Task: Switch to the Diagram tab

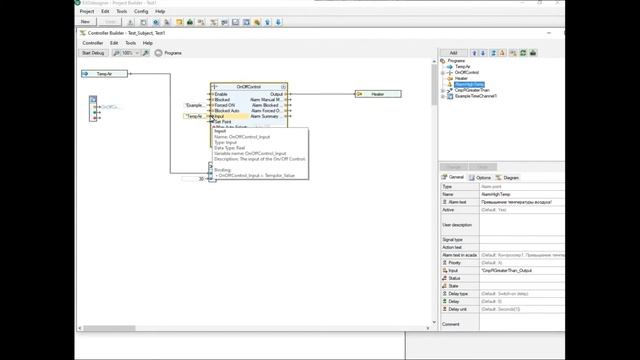Action: pos(507,178)
